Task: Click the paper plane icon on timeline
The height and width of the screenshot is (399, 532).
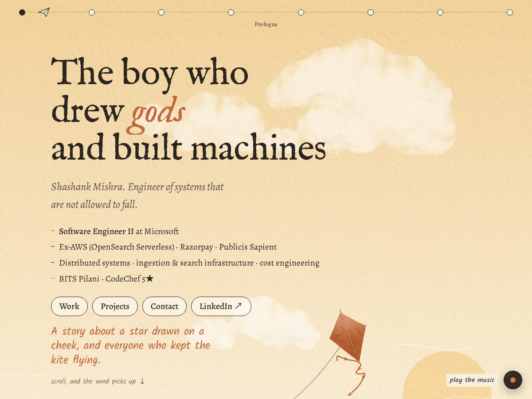Action: (x=44, y=12)
